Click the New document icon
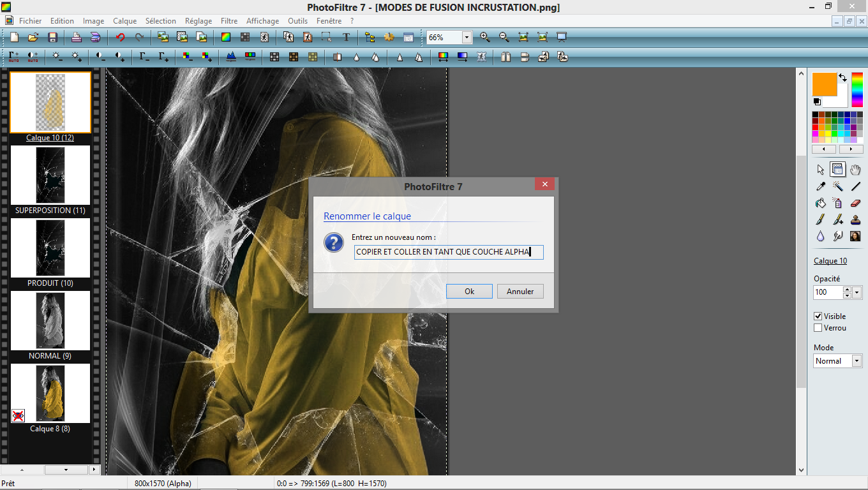Image resolution: width=868 pixels, height=490 pixels. pos(14,38)
